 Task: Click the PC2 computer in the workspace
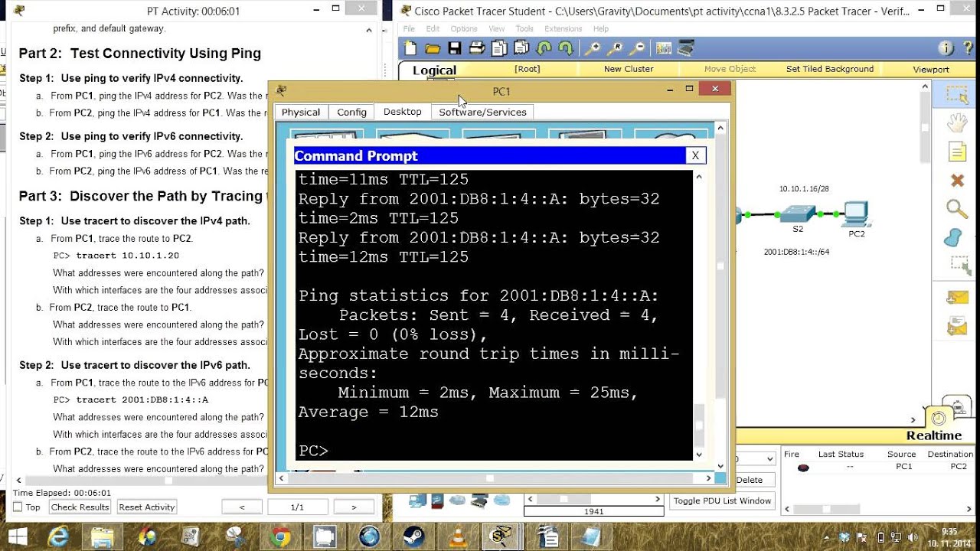856,214
